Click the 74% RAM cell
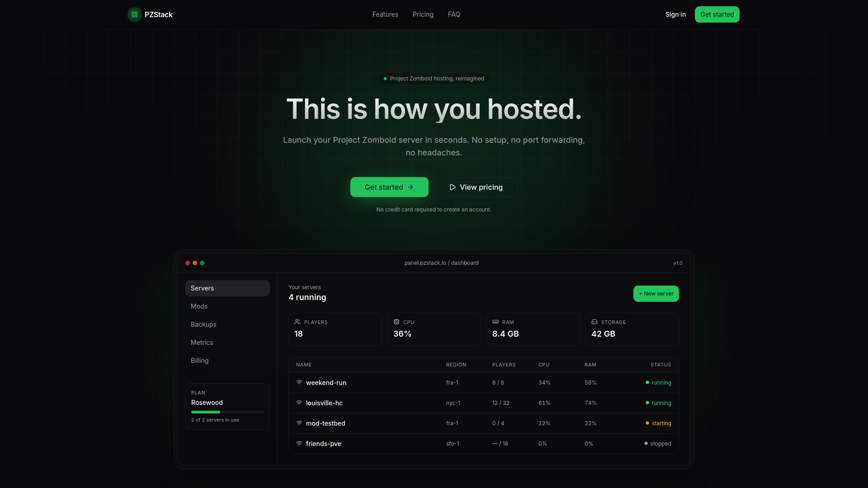 (590, 403)
